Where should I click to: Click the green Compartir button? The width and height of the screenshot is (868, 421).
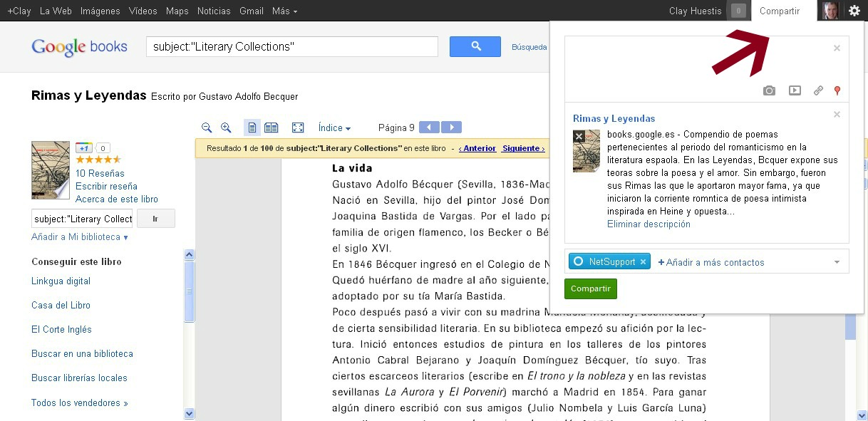591,289
